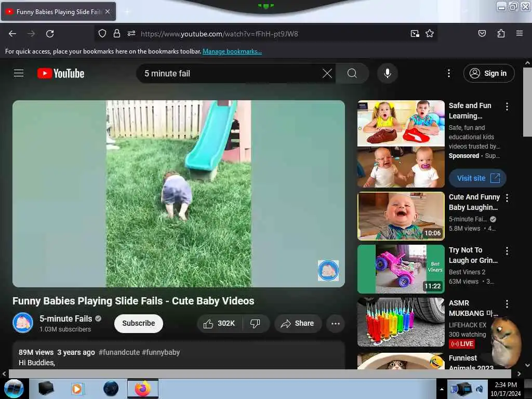532x399 pixels.
Task: Open the Funniest Animals 2023 video title
Action: pyautogui.click(x=471, y=362)
